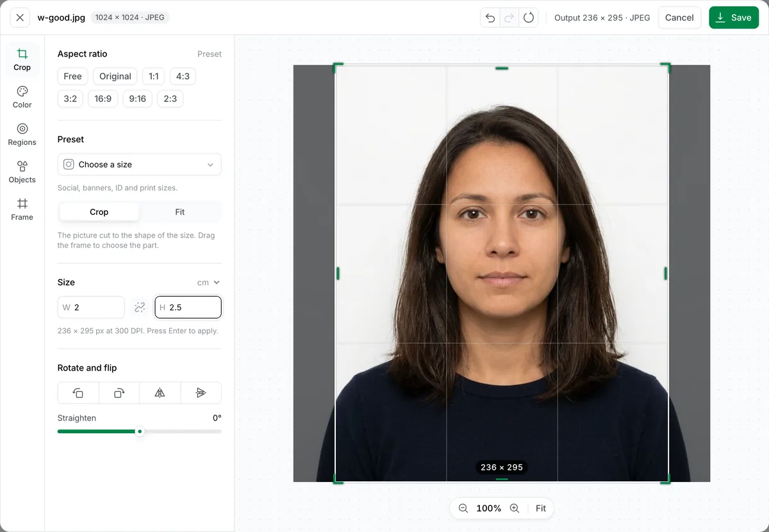Open the Crop tool in sidebar
This screenshot has width=769, height=532.
point(22,60)
